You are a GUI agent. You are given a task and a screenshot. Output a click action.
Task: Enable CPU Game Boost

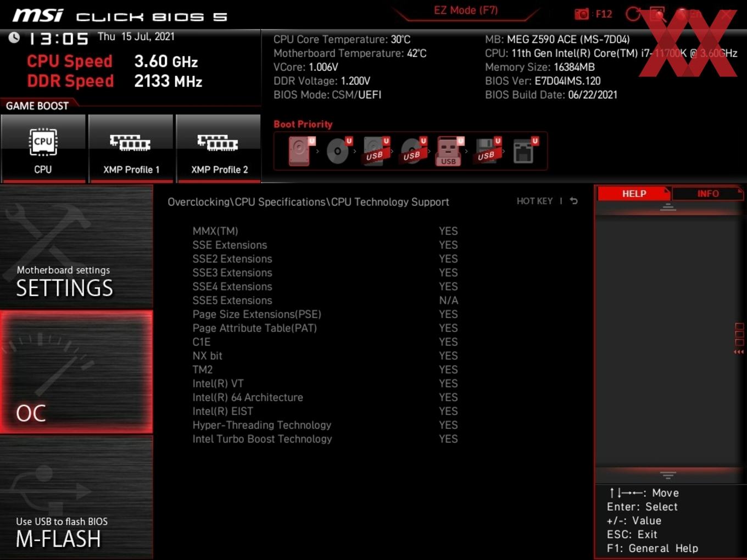point(43,148)
